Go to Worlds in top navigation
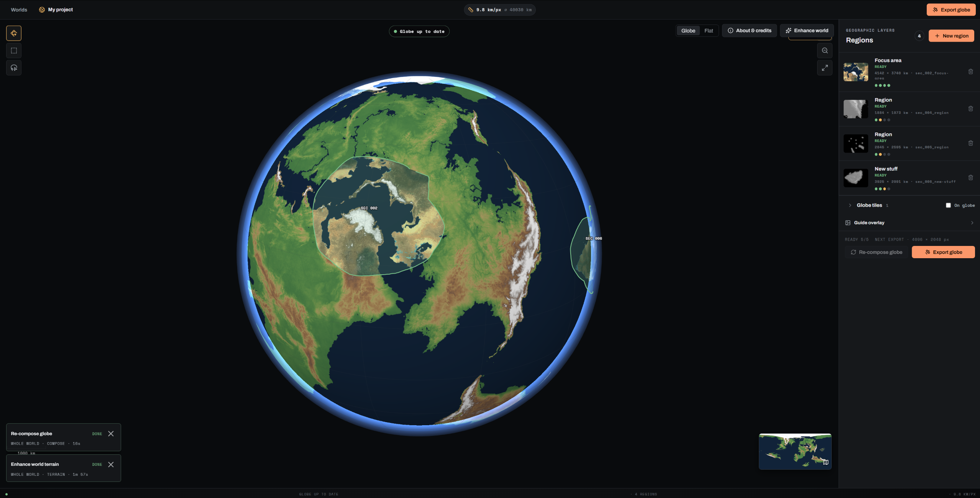Viewport: 980px width, 498px height. pos(19,10)
